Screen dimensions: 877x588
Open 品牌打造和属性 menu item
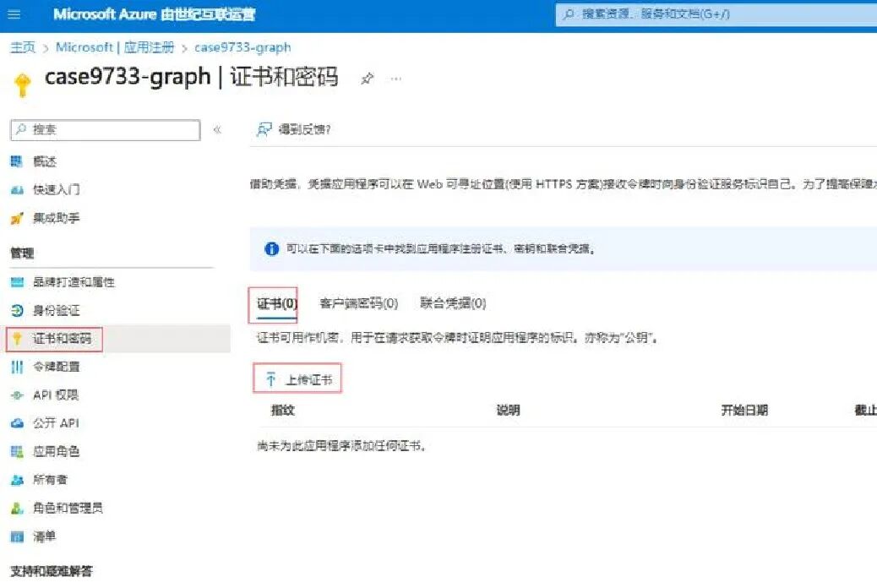click(74, 282)
